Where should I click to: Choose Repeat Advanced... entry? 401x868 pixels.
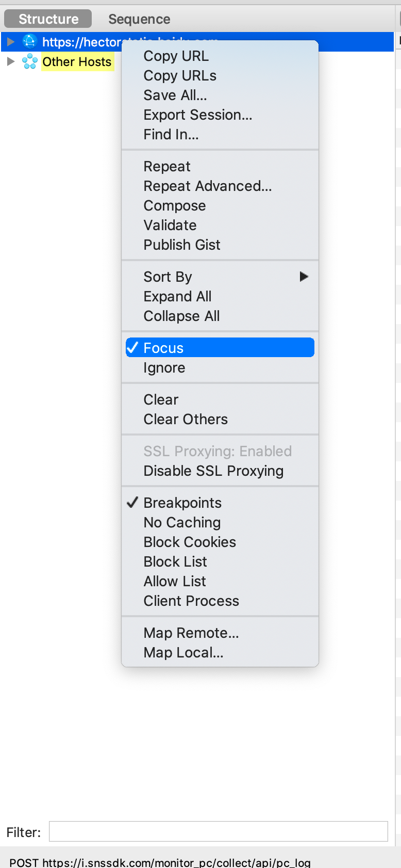(x=208, y=186)
